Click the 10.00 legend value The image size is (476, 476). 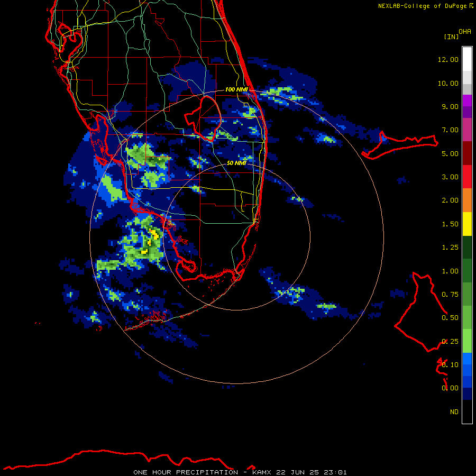448,83
